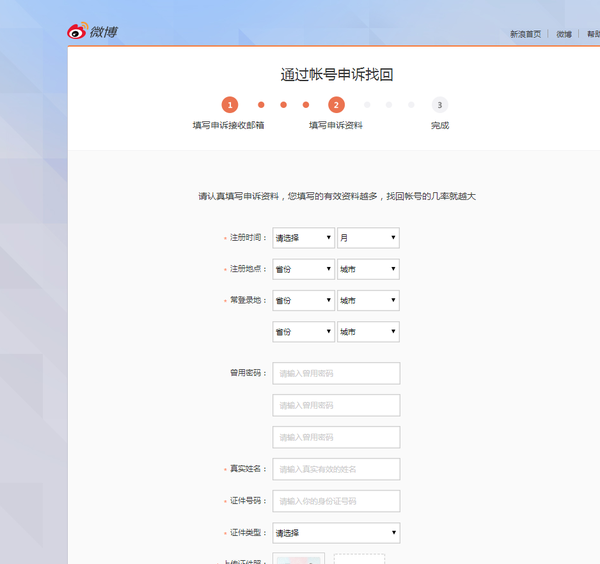Click the uploaded ID photo thumbnail
This screenshot has height=564, width=600.
point(298,559)
